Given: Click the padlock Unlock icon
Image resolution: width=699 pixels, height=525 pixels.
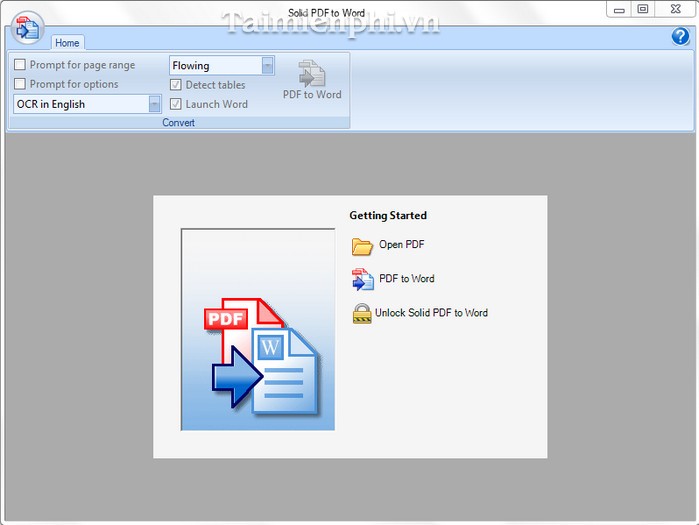Looking at the screenshot, I should (x=362, y=313).
